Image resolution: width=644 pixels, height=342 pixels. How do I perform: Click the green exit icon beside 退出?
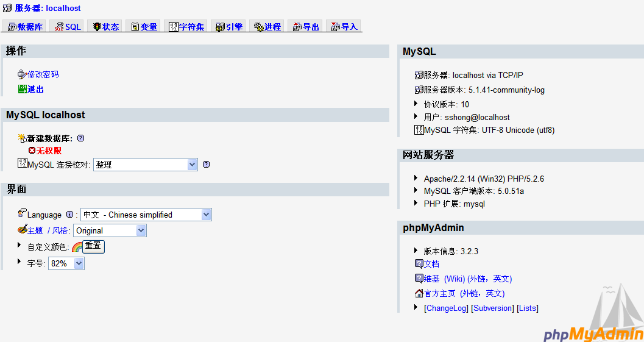[22, 89]
